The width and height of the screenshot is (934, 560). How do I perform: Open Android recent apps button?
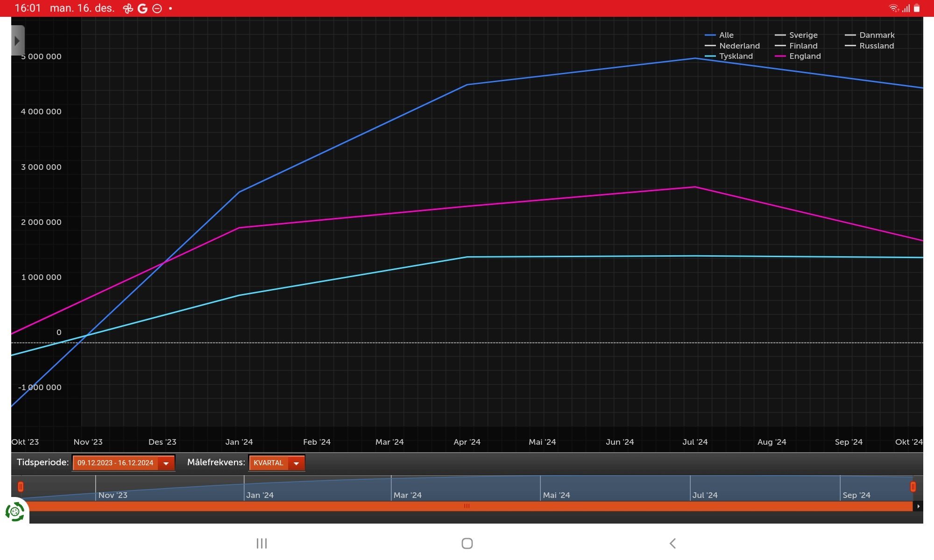(262, 543)
